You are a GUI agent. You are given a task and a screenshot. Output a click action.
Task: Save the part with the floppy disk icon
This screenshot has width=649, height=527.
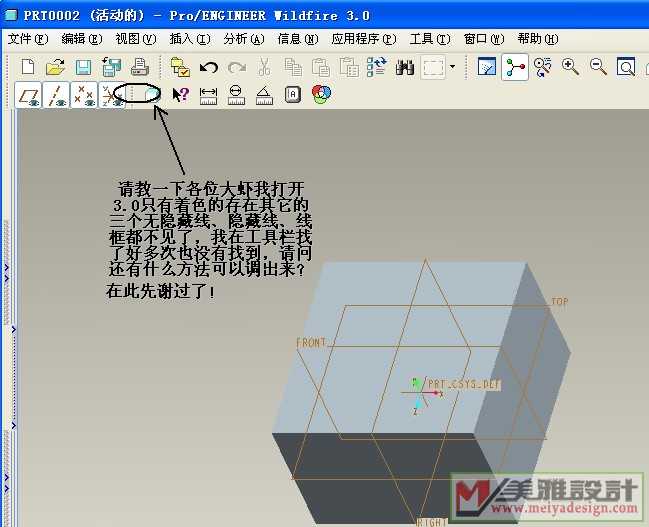coord(83,67)
